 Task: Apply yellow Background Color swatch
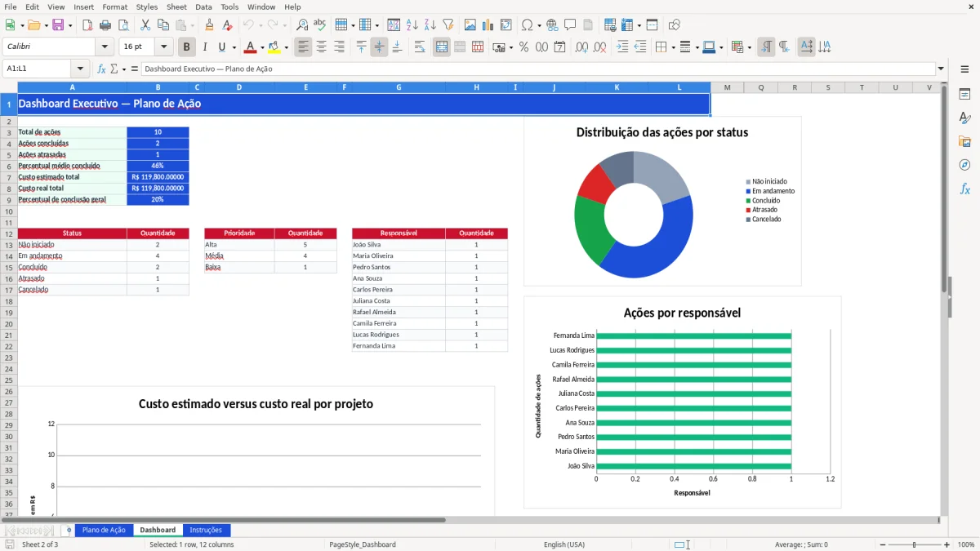tap(274, 47)
